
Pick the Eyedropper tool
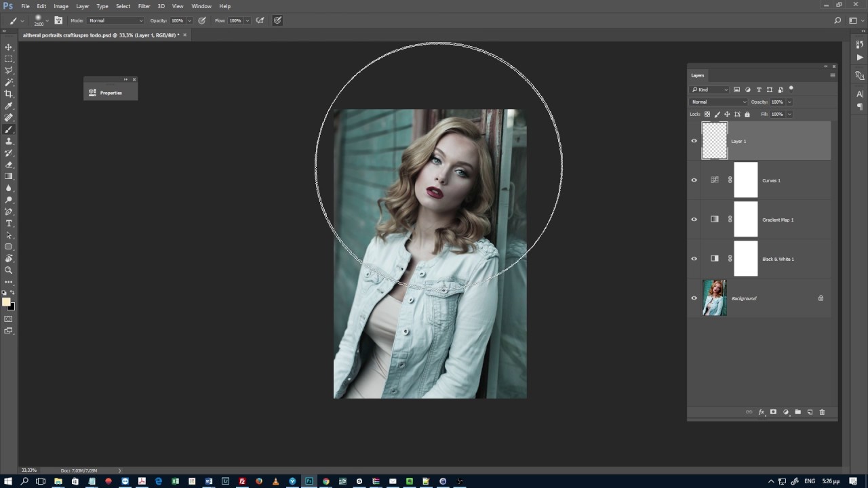coord(9,106)
